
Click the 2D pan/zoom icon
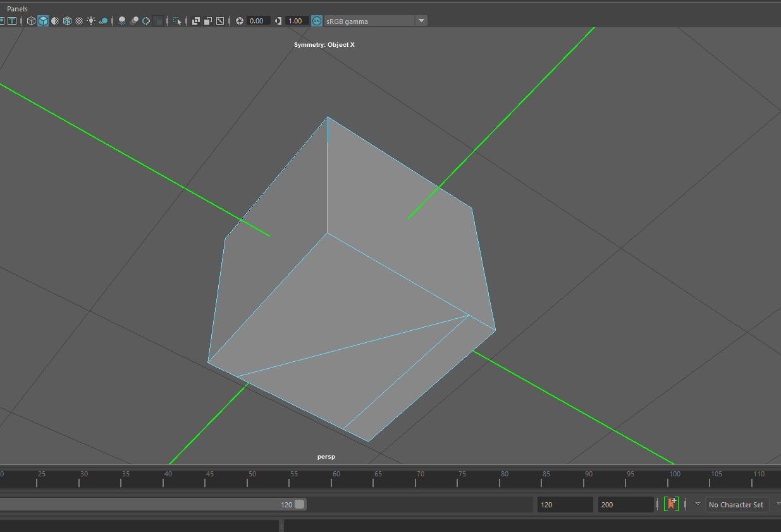point(220,21)
